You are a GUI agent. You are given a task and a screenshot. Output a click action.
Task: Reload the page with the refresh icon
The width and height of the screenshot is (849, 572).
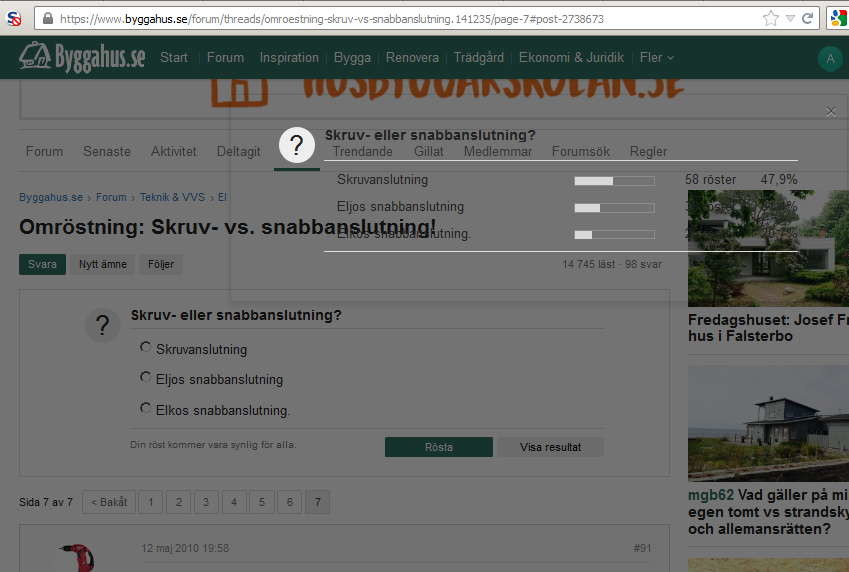point(807,19)
